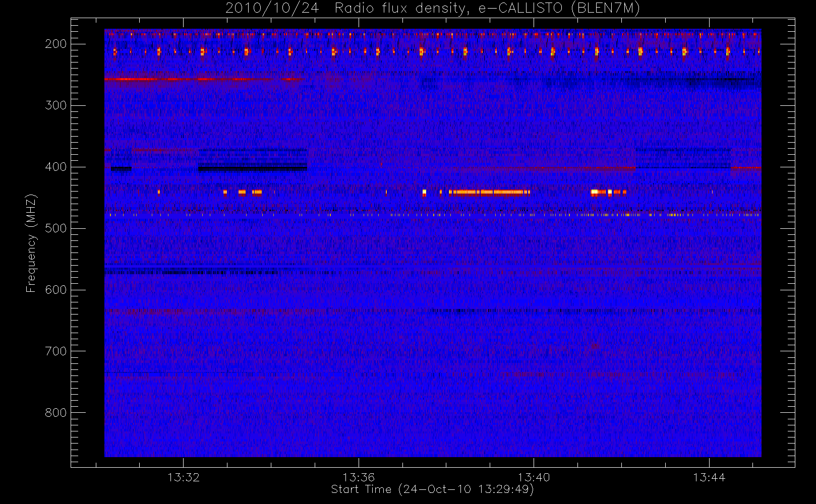Screen dimensions: 816x504
Task: Click the 700 frequency tick label
Action: tap(56, 351)
